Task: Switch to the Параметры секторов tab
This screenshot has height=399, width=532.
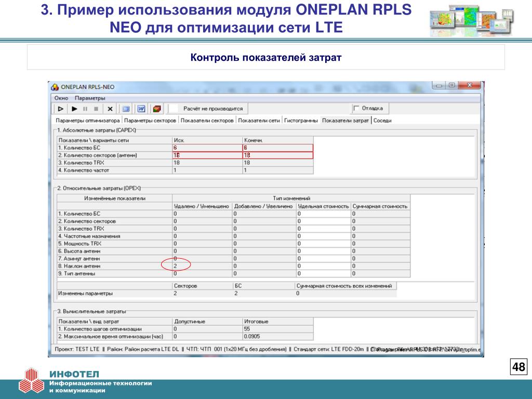Action: click(150, 121)
